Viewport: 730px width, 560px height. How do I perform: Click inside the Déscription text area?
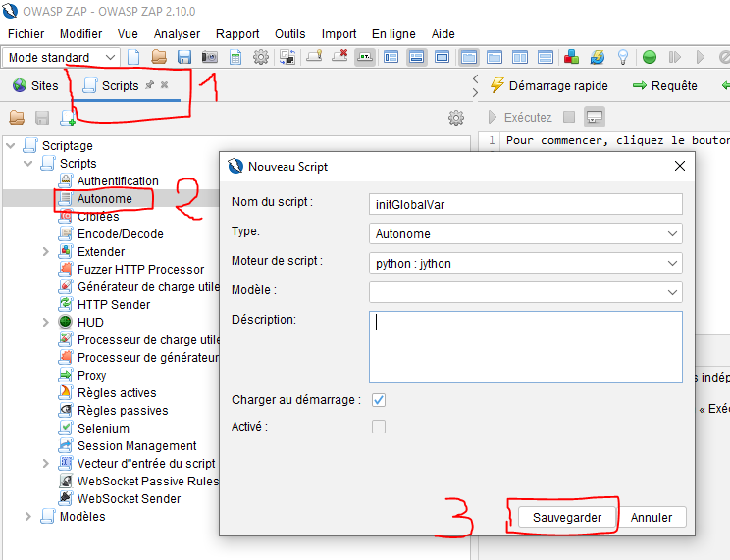[526, 347]
